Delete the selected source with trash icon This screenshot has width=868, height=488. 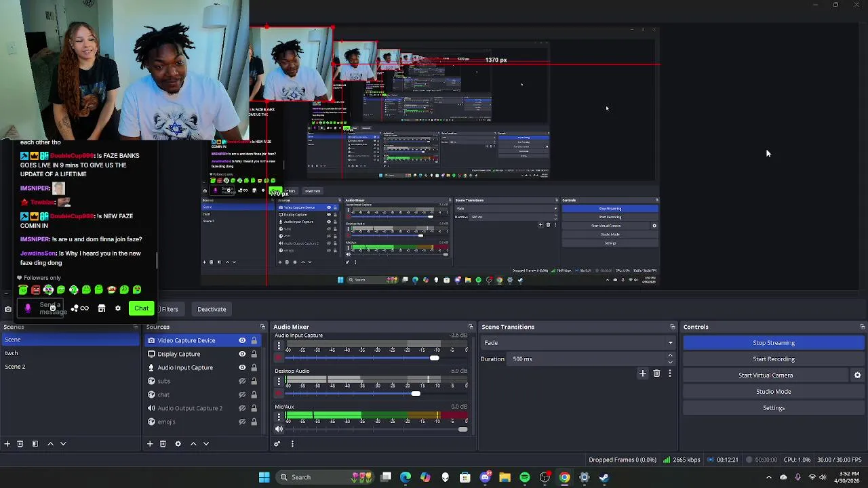coord(163,444)
